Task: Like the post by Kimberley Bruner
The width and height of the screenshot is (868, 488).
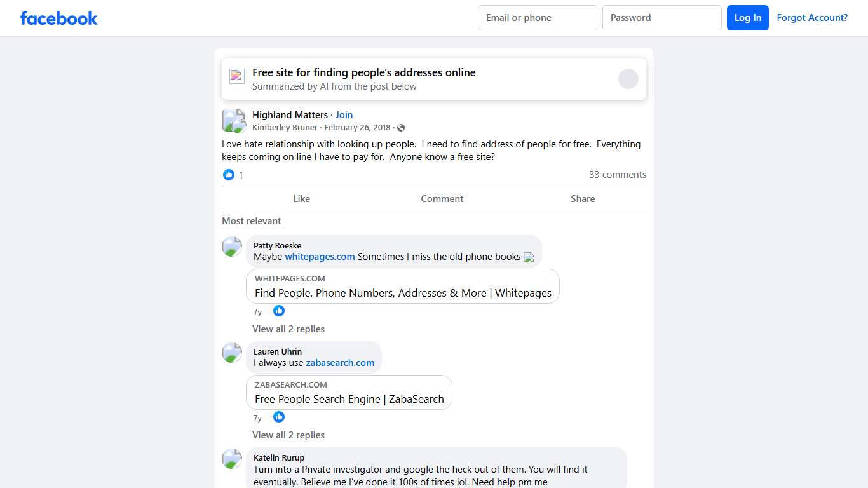Action: [x=301, y=199]
